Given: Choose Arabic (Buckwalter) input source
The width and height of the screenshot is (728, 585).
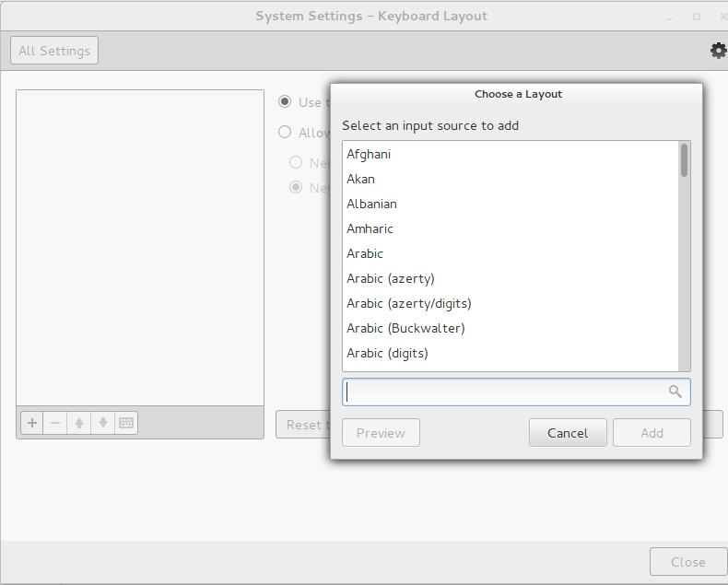Looking at the screenshot, I should [x=405, y=328].
